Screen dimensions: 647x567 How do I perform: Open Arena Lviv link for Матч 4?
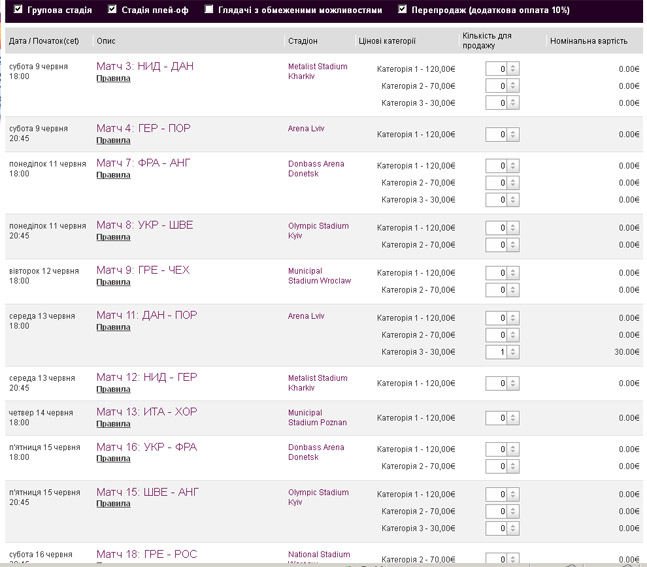click(306, 129)
